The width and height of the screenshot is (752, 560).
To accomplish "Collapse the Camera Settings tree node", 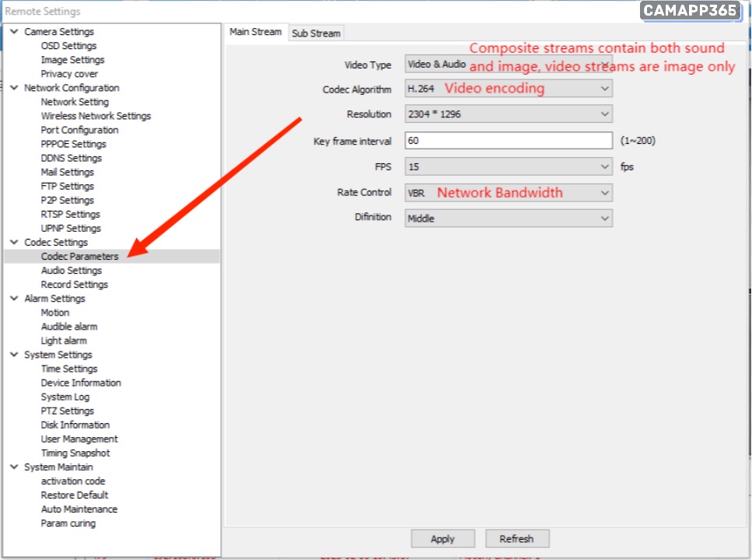I will click(14, 32).
